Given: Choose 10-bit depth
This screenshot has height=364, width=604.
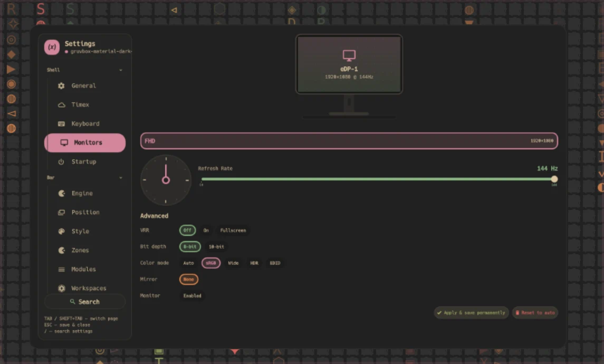Looking at the screenshot, I should tap(216, 246).
